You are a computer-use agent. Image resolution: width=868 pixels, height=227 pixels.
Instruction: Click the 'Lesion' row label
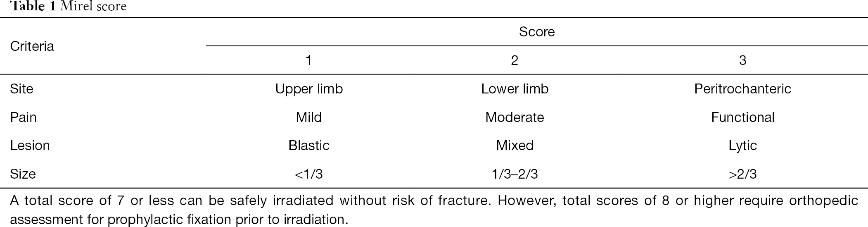[30, 146]
